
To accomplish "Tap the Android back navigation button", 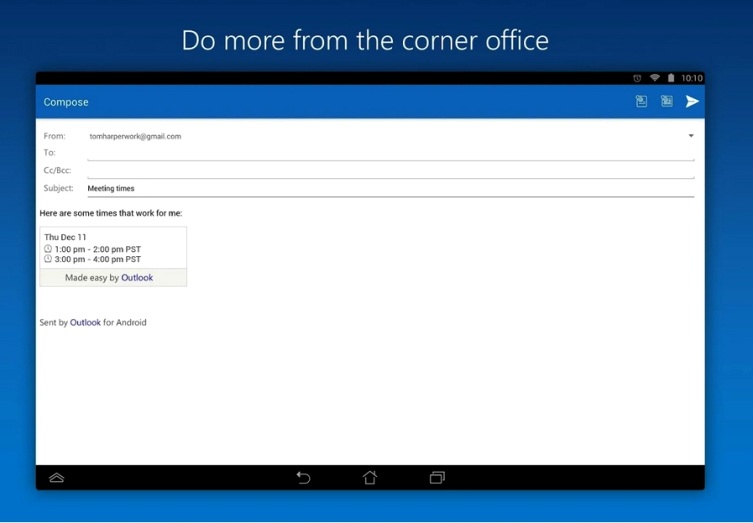I will point(303,477).
